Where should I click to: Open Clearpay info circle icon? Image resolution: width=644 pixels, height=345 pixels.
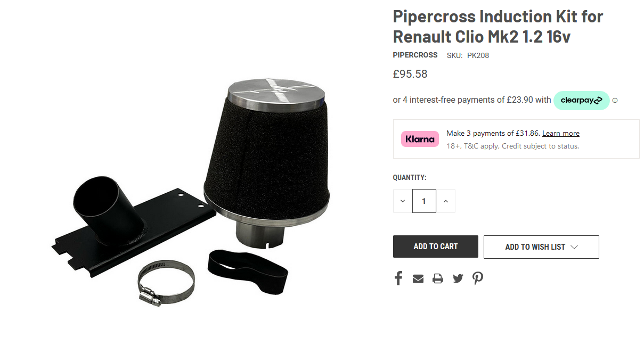(615, 100)
